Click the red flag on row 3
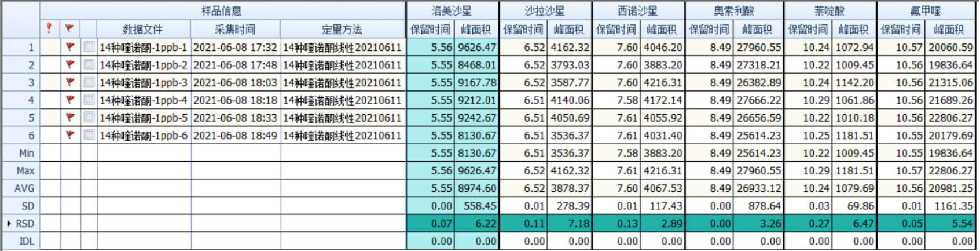The width and height of the screenshot is (980, 251). pyautogui.click(x=70, y=82)
